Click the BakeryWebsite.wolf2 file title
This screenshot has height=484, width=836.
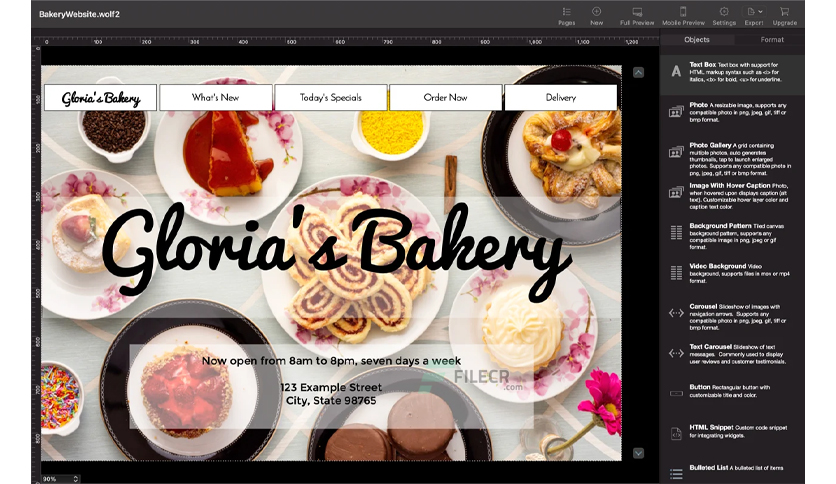pyautogui.click(x=79, y=14)
